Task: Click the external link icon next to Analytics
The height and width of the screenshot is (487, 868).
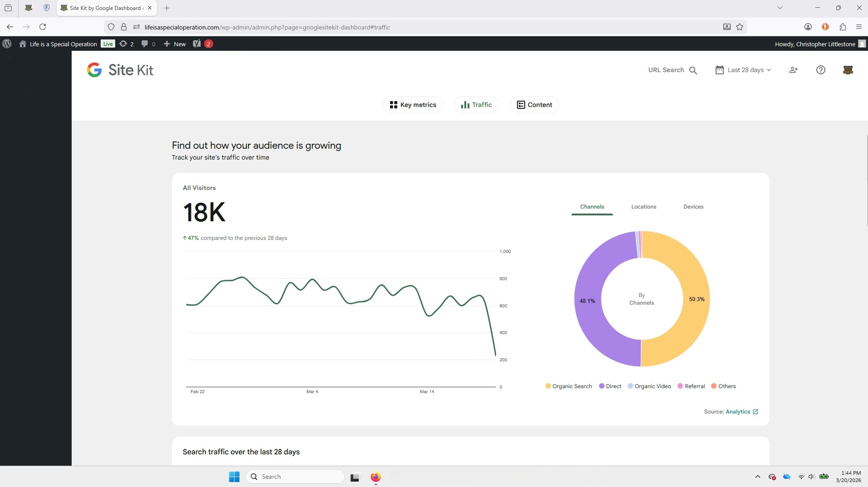Action: coord(756,412)
